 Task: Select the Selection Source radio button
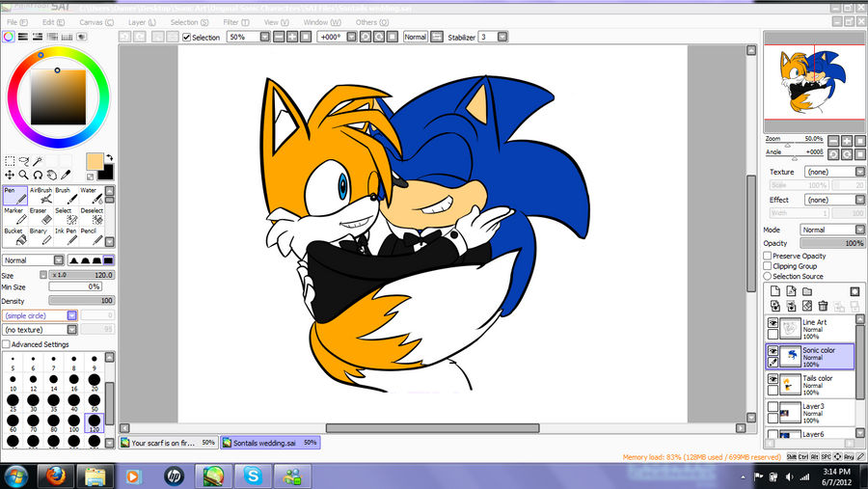tap(768, 276)
